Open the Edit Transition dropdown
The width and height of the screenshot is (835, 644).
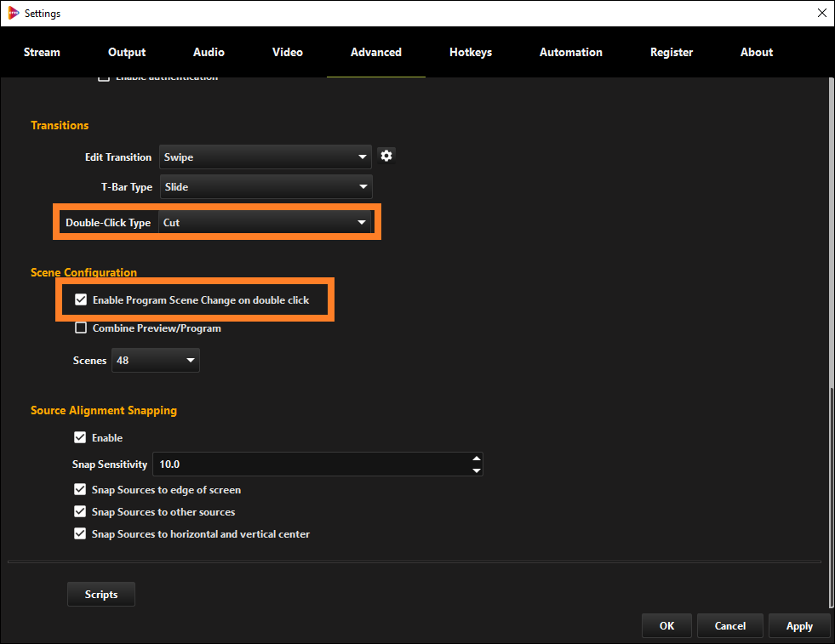[x=265, y=157]
